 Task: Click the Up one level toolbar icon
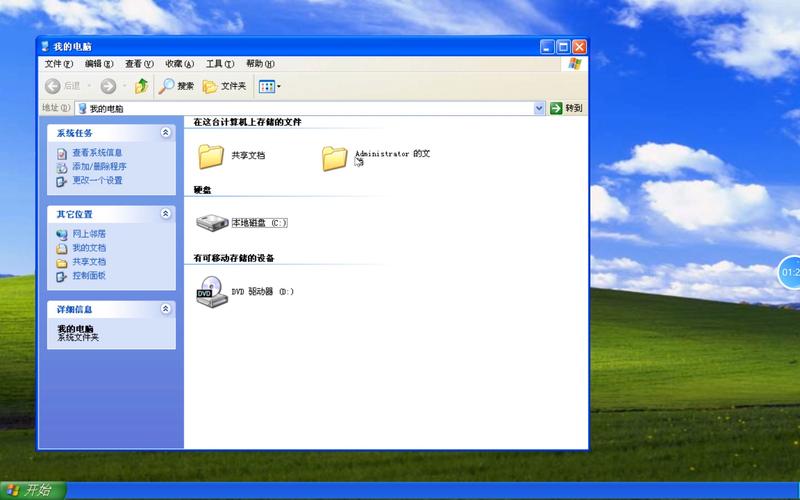(142, 86)
